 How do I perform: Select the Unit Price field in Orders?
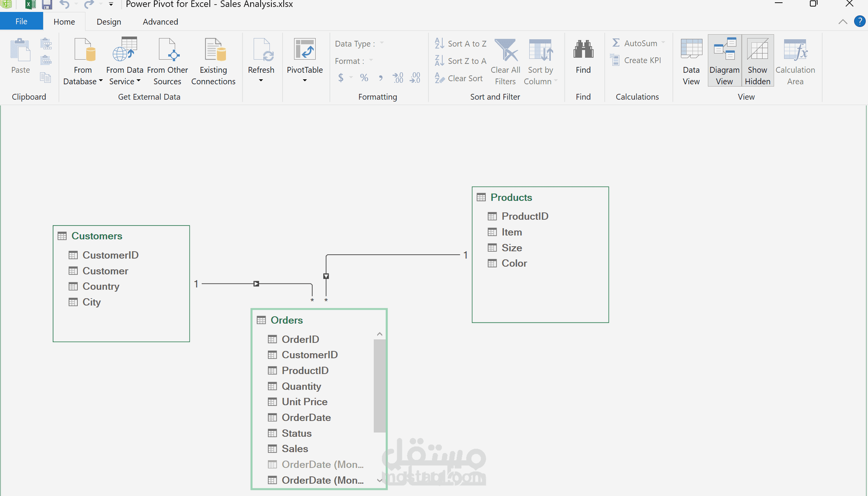click(x=304, y=402)
